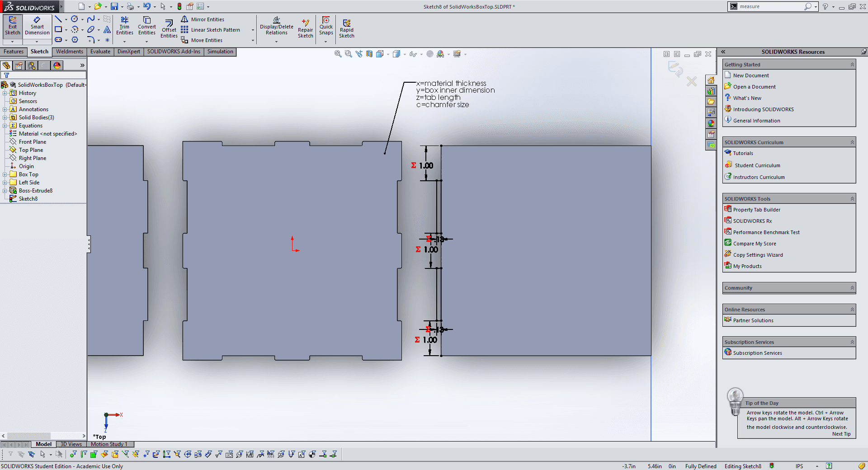This screenshot has width=868, height=470.
Task: Collapse the Getting Started section
Action: point(852,65)
